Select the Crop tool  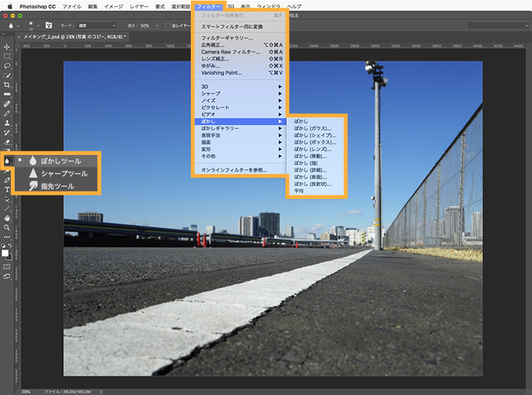(7, 85)
